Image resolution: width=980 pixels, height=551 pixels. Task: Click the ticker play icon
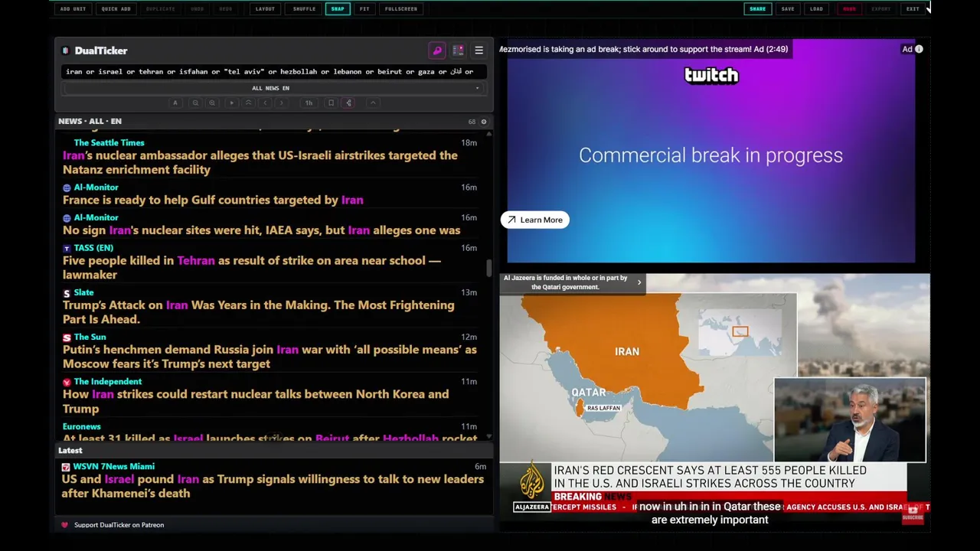point(231,103)
